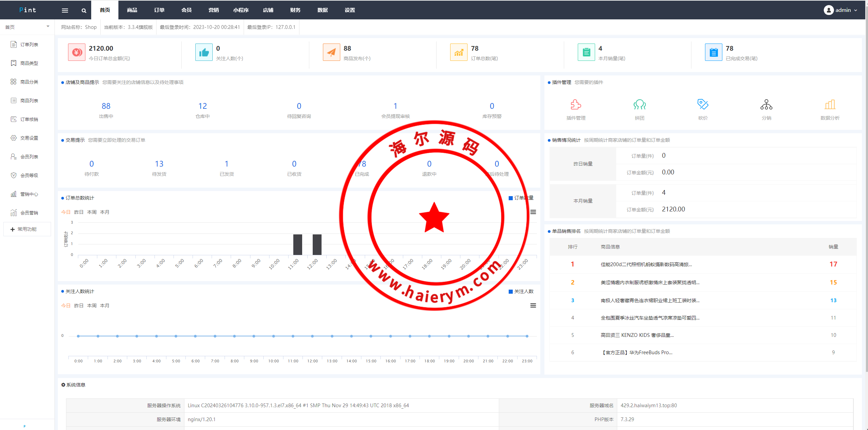Select 昨日 filter in 订单总数统计 chart
The image size is (868, 430).
click(x=79, y=212)
